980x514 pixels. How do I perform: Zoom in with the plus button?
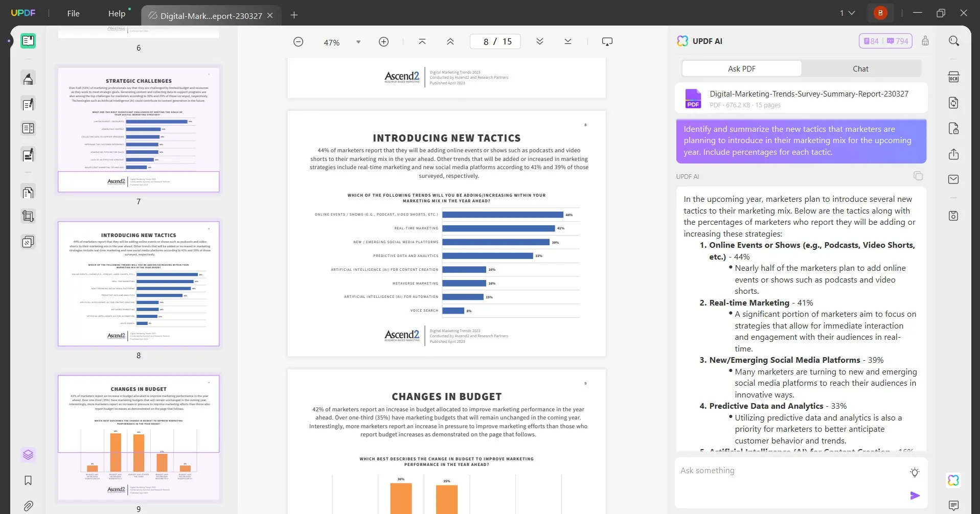[x=384, y=42]
